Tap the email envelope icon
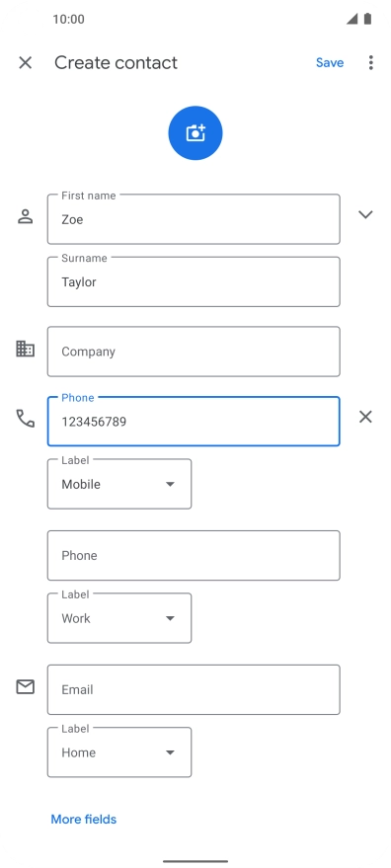The height and width of the screenshot is (868, 391). tap(25, 687)
